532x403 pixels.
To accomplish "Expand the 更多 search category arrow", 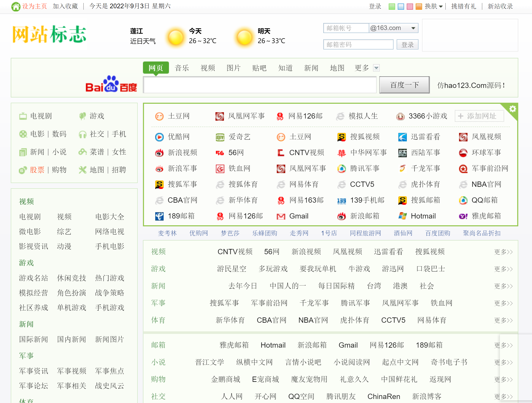I will (x=376, y=68).
